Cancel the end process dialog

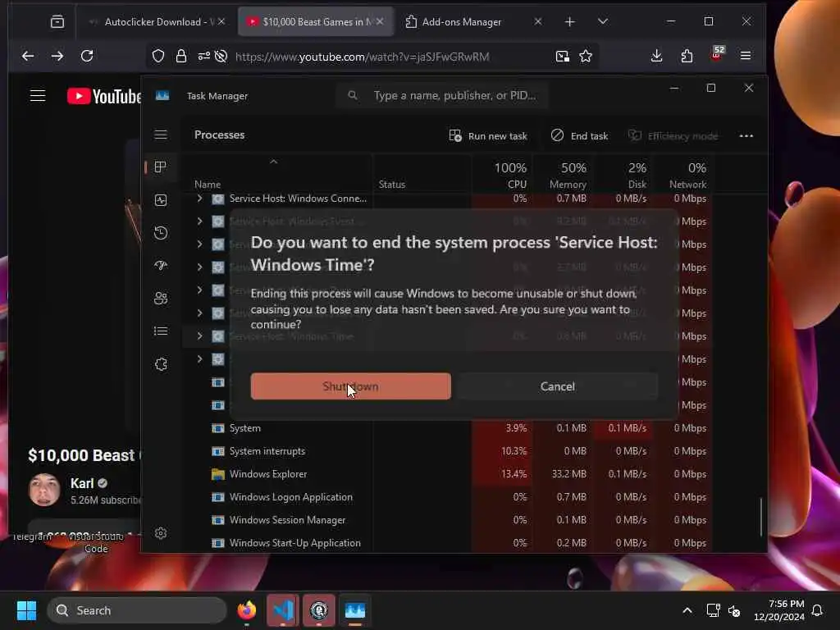[x=557, y=386]
